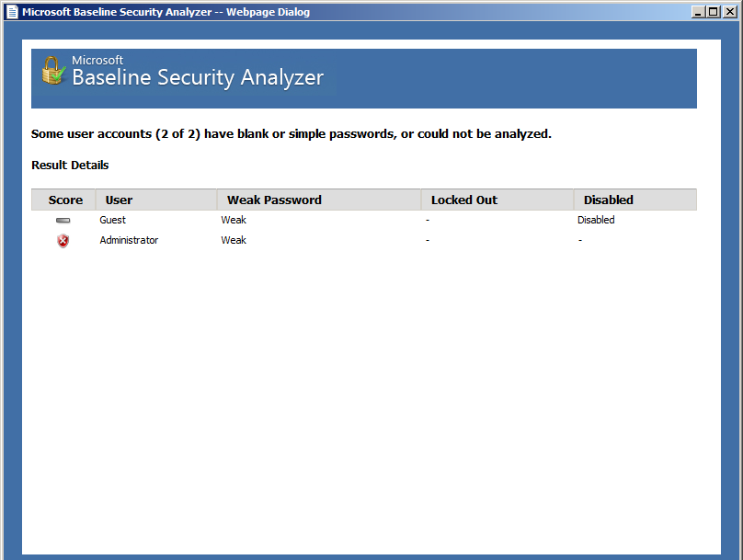Click the Locked Out dash for Administrator

click(x=428, y=240)
